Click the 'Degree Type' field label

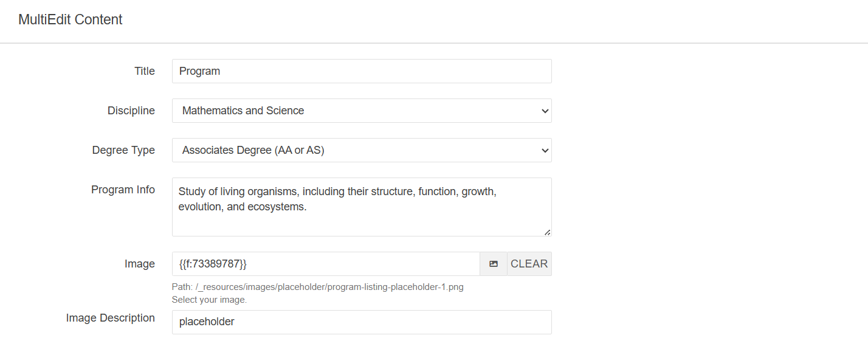(x=123, y=150)
